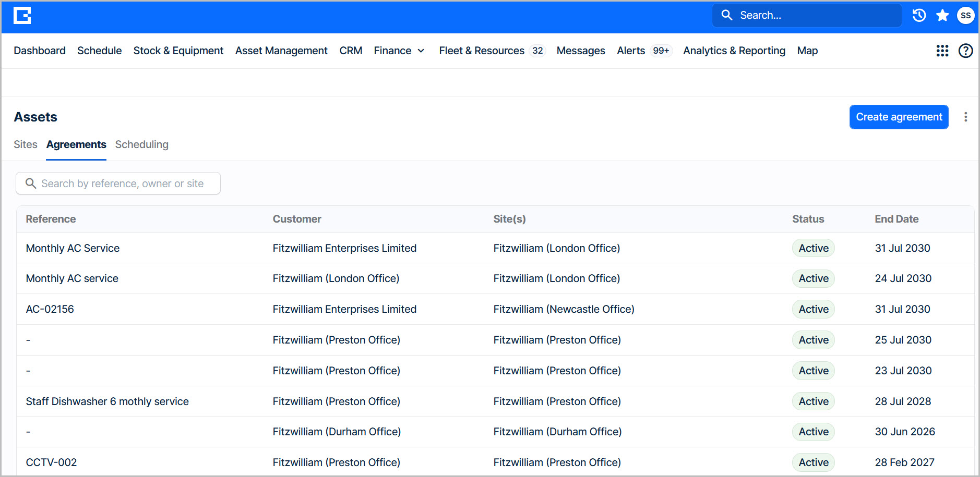The image size is (980, 477).
Task: Click Active status in the AC-02156 row
Action: click(814, 309)
